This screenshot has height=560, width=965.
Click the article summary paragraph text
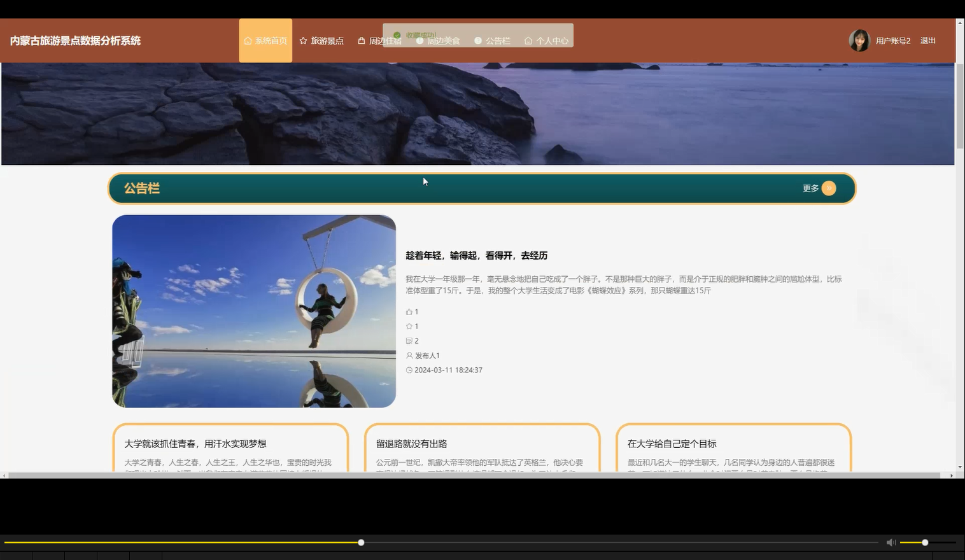tap(624, 284)
